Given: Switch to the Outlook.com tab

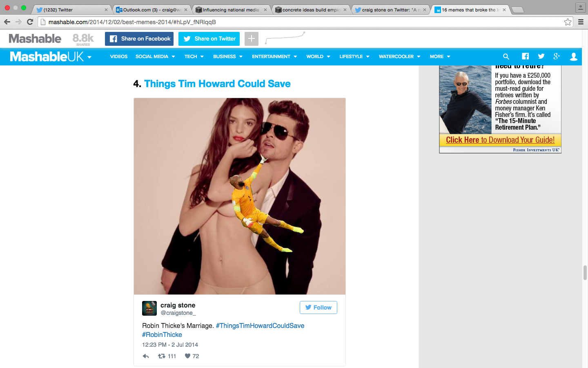Looking at the screenshot, I should tap(151, 10).
